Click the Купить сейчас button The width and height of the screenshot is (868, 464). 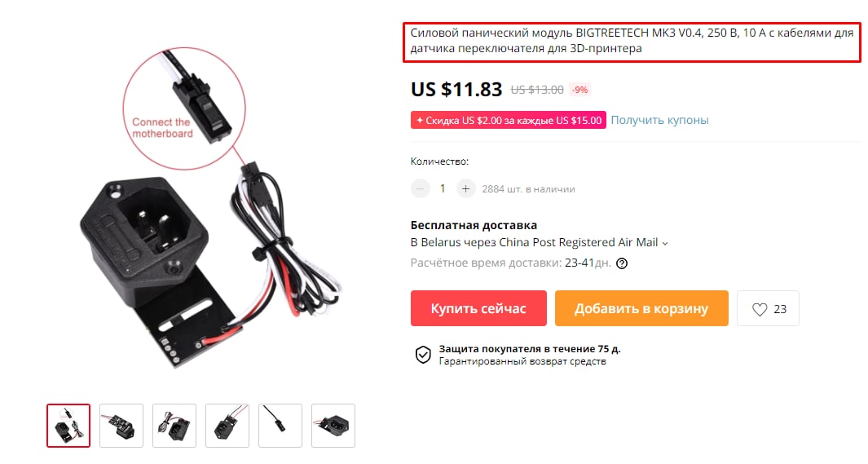pyautogui.click(x=478, y=308)
